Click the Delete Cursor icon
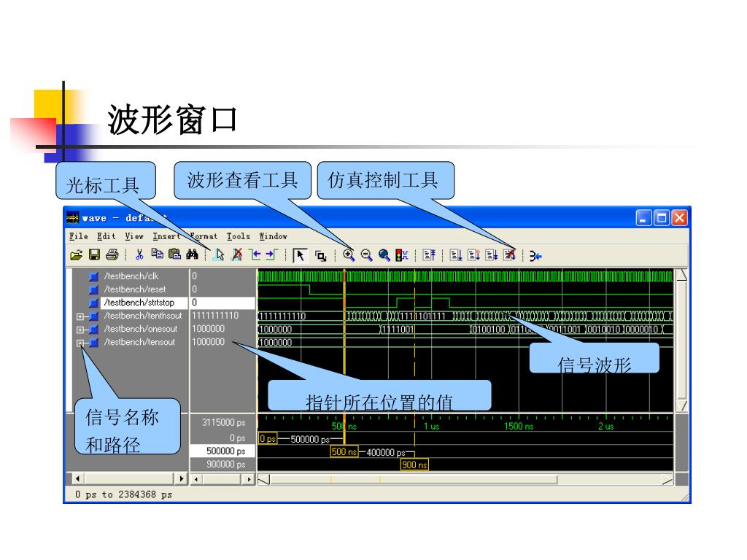Viewport: 747px width, 560px height. (x=237, y=255)
